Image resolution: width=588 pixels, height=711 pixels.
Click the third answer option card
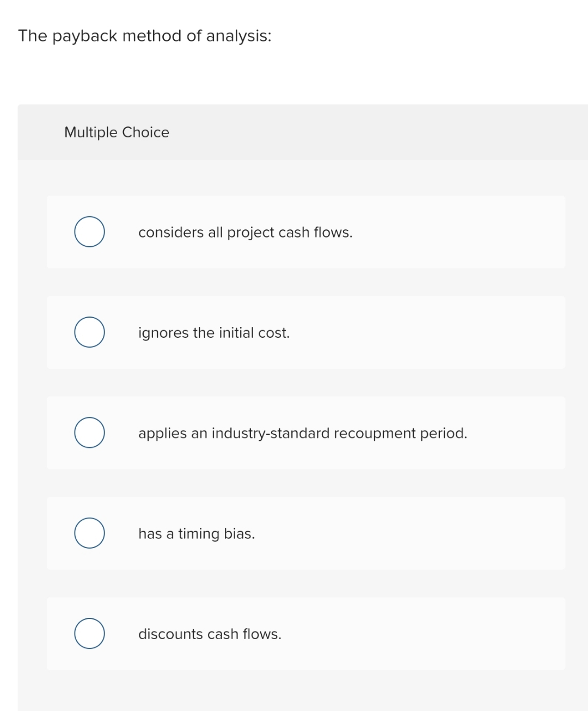point(305,433)
